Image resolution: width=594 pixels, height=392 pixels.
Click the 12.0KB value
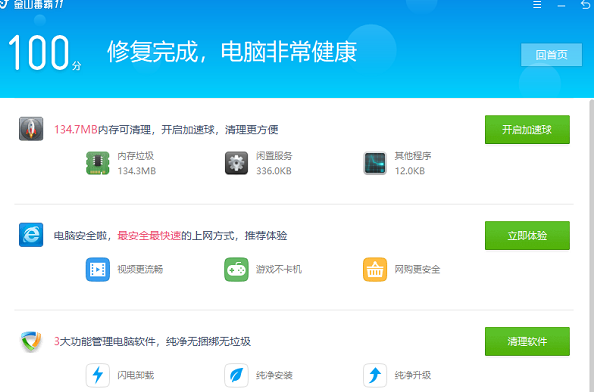click(x=410, y=171)
